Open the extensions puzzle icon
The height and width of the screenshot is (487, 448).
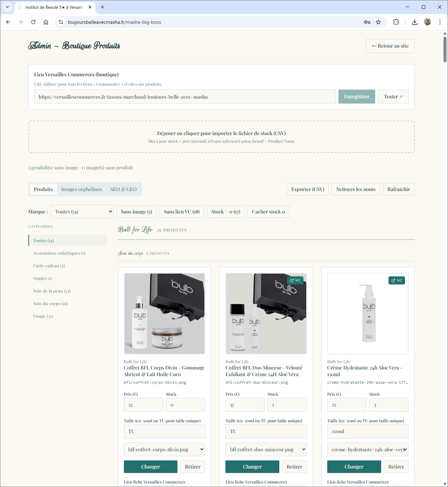click(x=396, y=22)
